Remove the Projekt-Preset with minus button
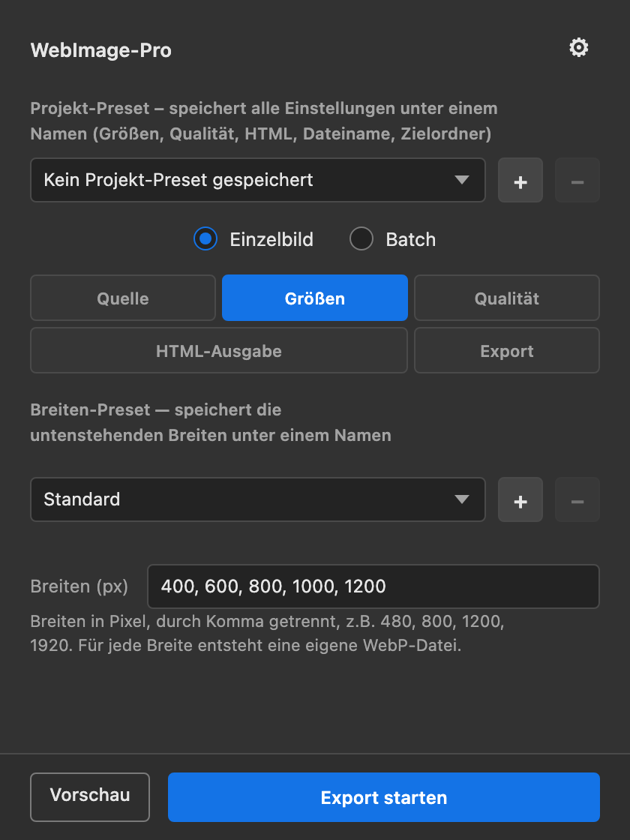The height and width of the screenshot is (840, 630). point(577,181)
